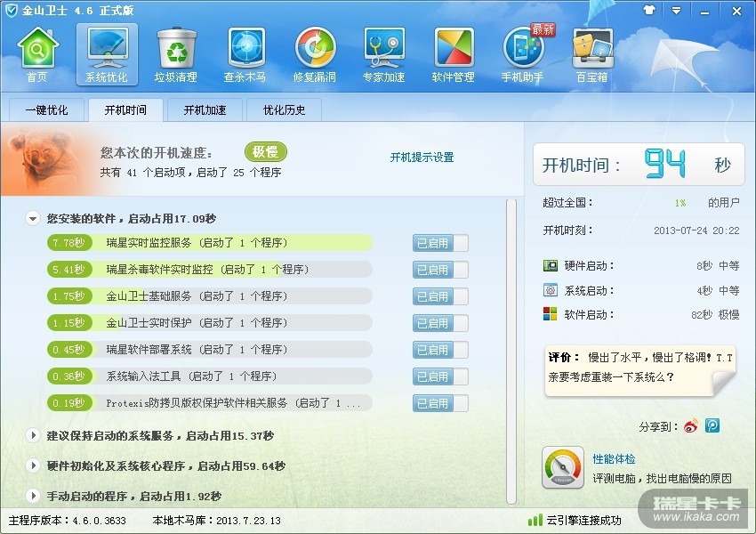Click the 1% 超过全国 value
This screenshot has height=534, width=756.
[x=680, y=203]
